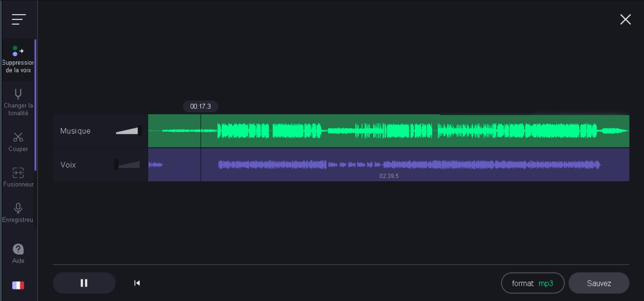Click the sidebar vertical scrollbar
644x301 pixels.
35,105
